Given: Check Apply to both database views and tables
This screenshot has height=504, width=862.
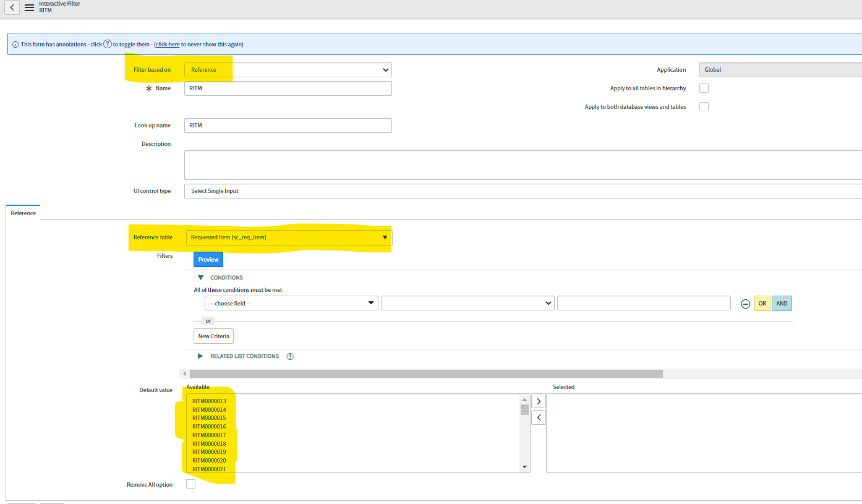Looking at the screenshot, I should 704,107.
